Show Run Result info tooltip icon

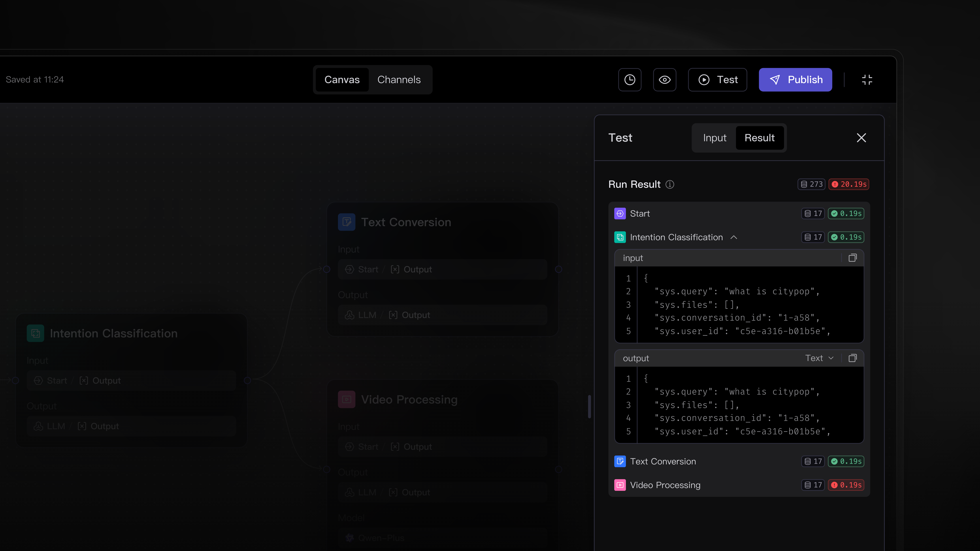pos(670,184)
